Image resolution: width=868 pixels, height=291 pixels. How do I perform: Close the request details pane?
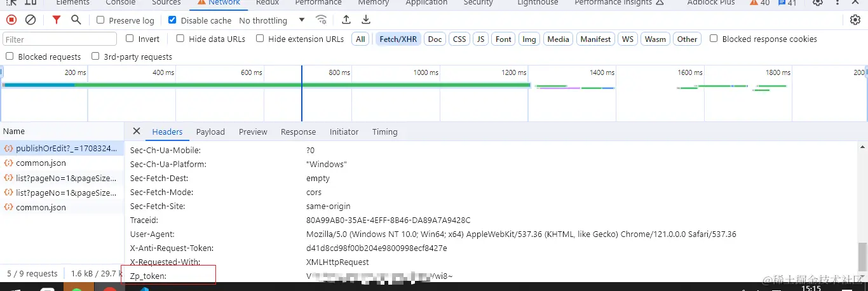pos(136,131)
